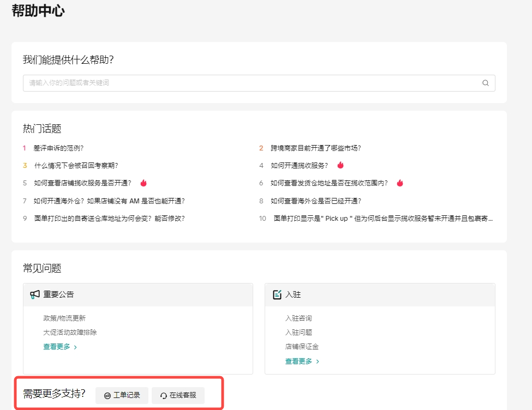532x410 pixels.
Task: Open topic 差评申诉的范例
Action: [x=58, y=148]
